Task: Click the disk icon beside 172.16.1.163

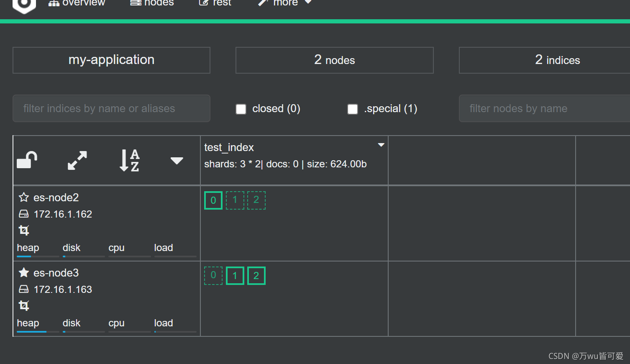Action: pos(24,289)
